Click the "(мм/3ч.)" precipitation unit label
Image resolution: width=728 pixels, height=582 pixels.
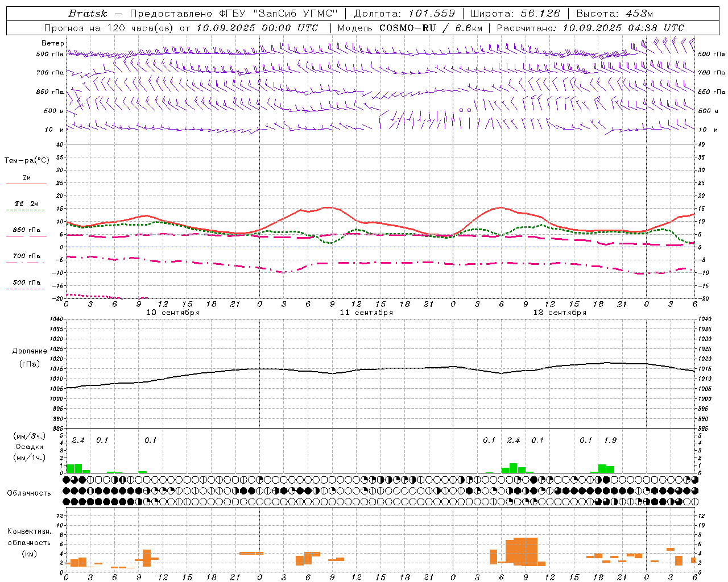point(30,436)
